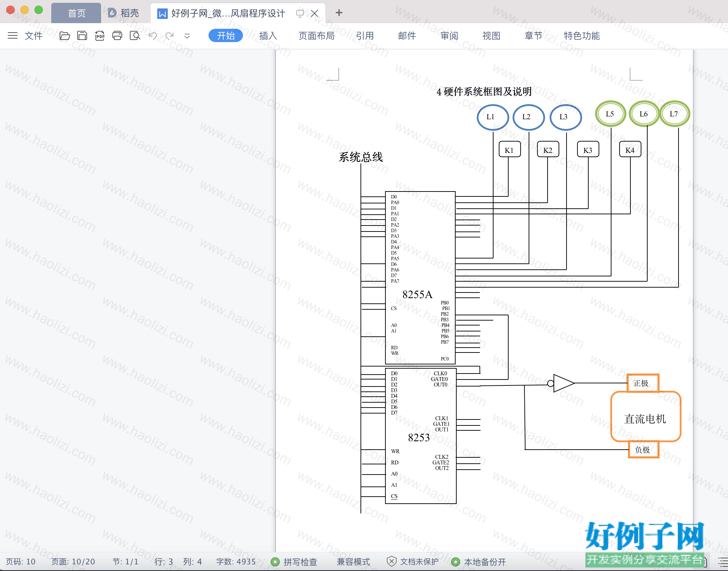Click 页面: 10/20 indicator

[73, 562]
